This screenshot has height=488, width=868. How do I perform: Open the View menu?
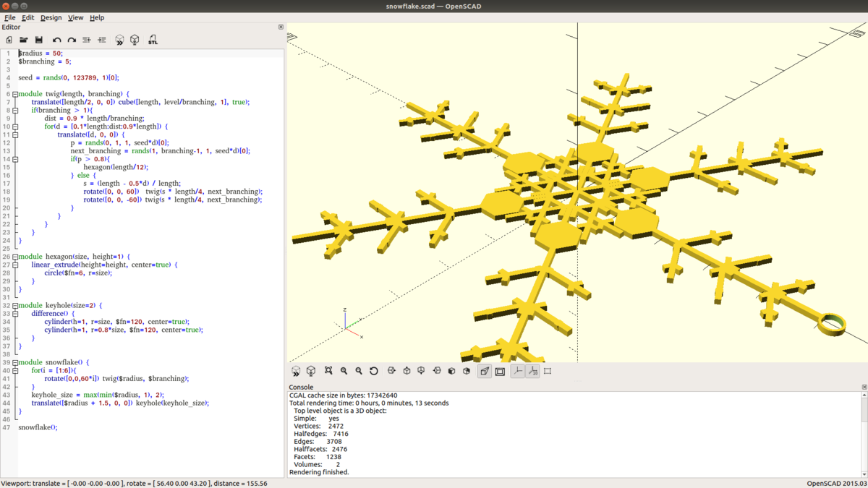75,17
